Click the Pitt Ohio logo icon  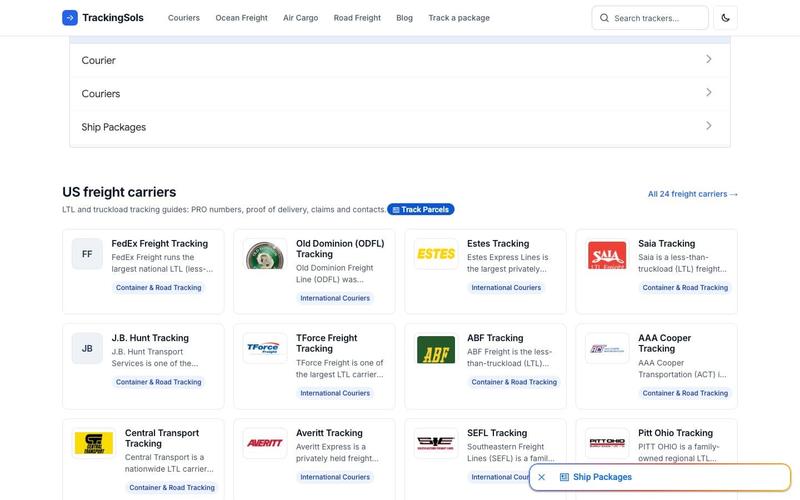coord(607,443)
